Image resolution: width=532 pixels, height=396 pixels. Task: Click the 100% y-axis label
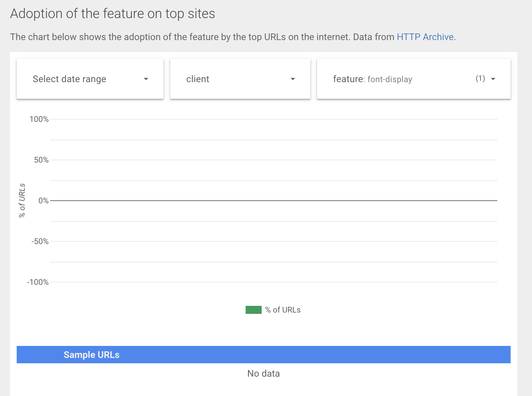39,119
